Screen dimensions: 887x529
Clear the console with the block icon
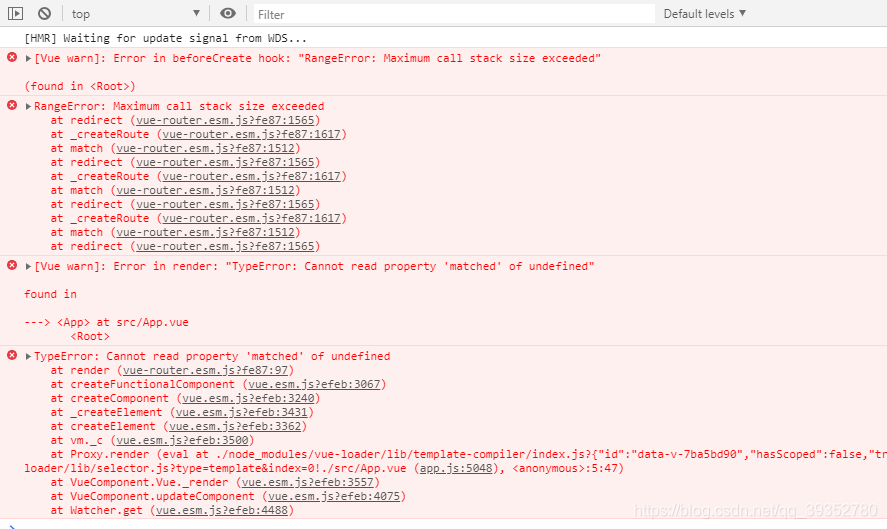(x=44, y=14)
